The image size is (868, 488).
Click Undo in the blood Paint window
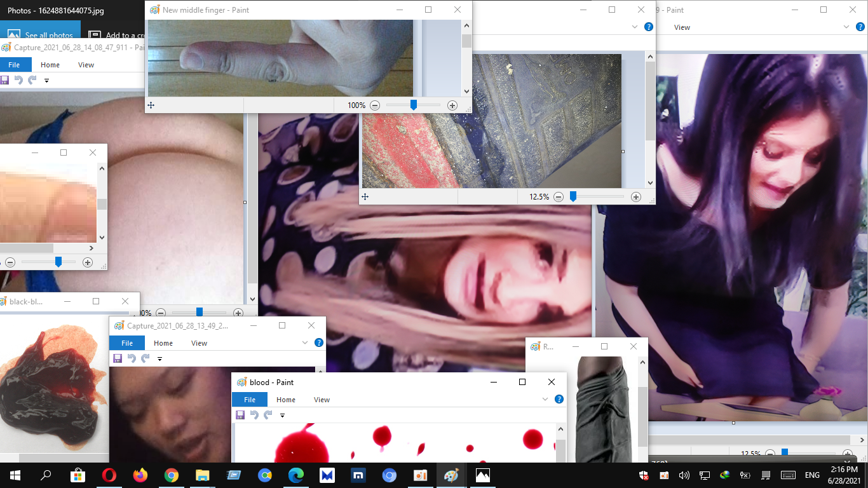pyautogui.click(x=254, y=415)
